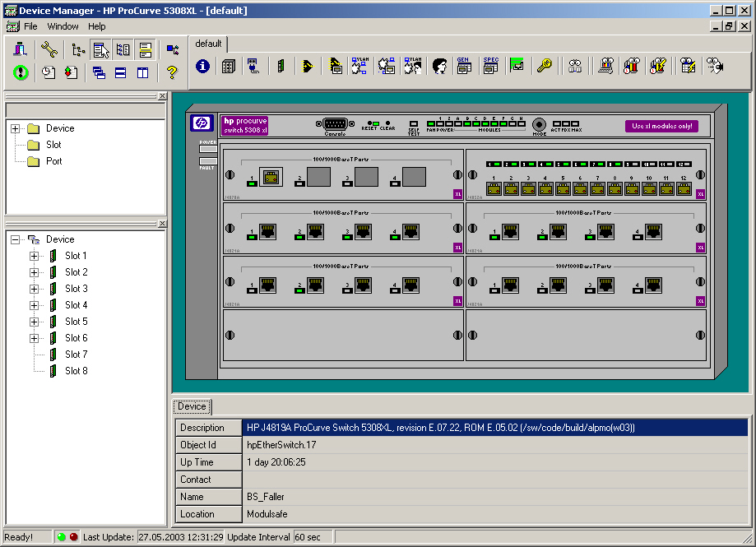Click the wrench configuration icon
The width and height of the screenshot is (756, 547).
[x=49, y=49]
